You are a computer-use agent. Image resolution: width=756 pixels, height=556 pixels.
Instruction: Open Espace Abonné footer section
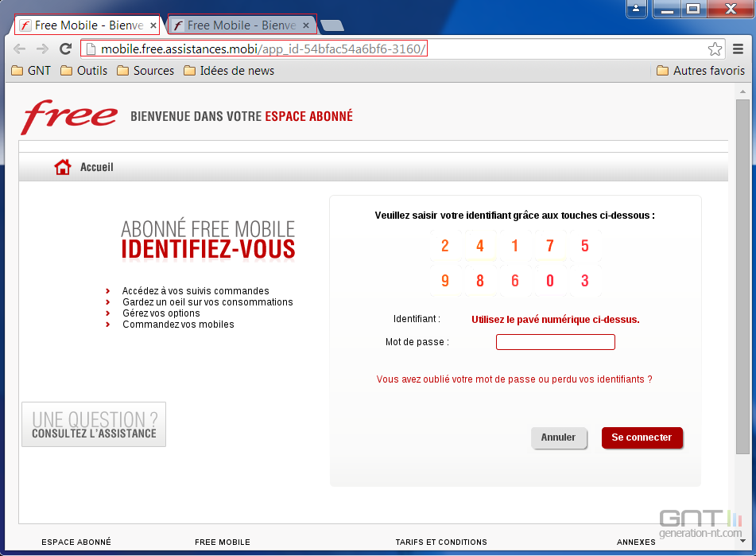(76, 542)
